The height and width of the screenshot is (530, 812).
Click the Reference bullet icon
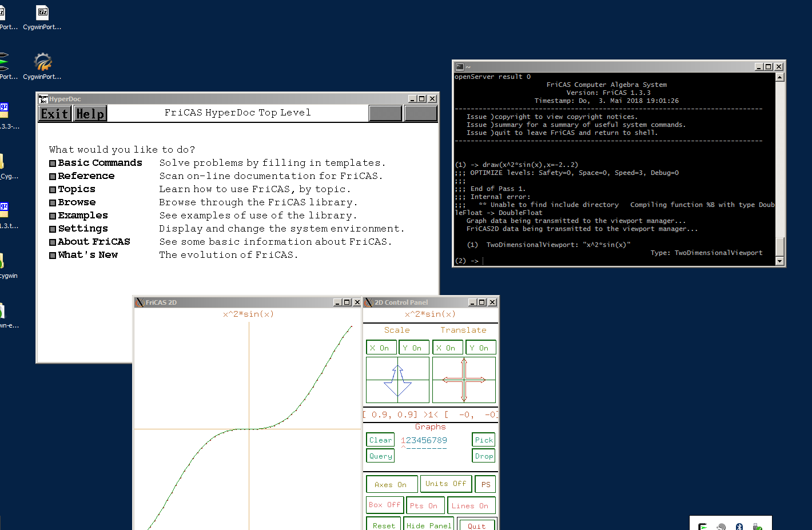[53, 177]
